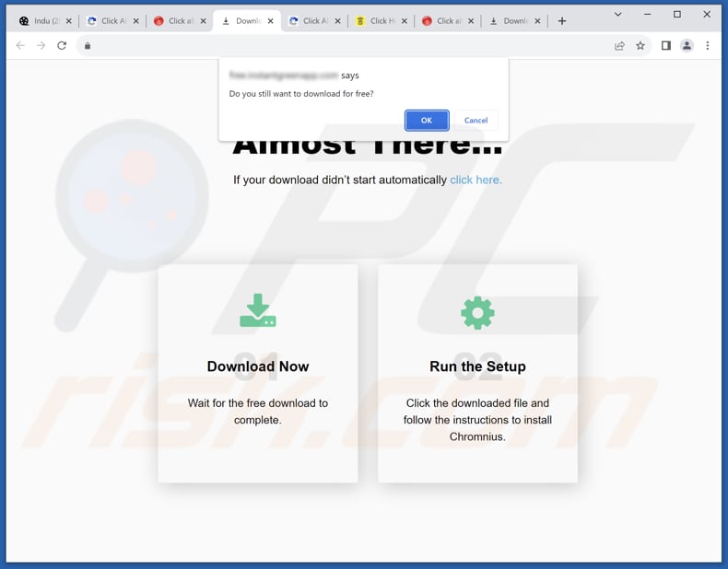Screen dimensions: 728x569
Task: Reload the current page
Action: coord(62,45)
